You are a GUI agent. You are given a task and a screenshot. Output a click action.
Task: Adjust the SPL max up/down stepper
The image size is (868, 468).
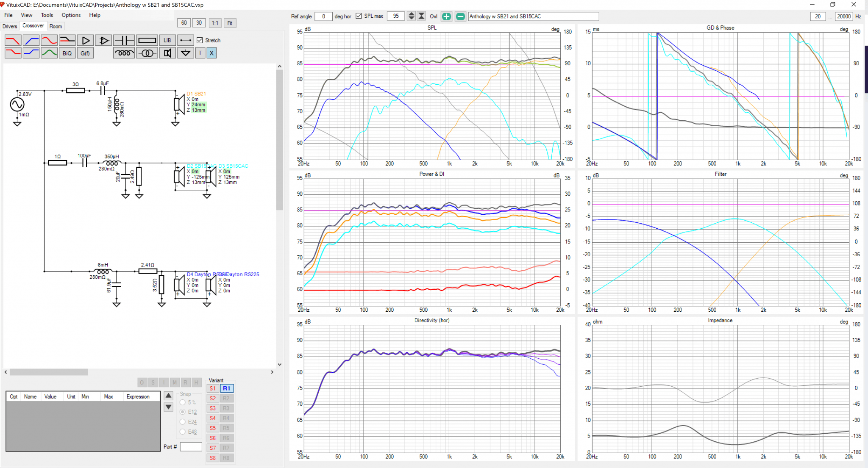[x=411, y=16]
